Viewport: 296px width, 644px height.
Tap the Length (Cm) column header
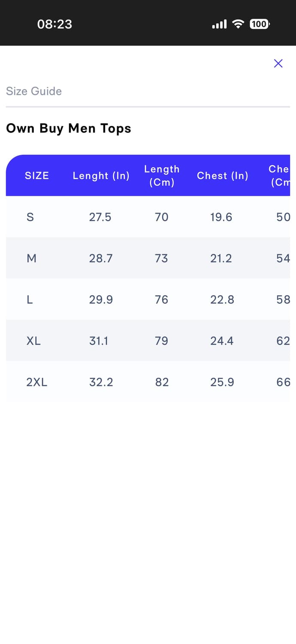162,176
